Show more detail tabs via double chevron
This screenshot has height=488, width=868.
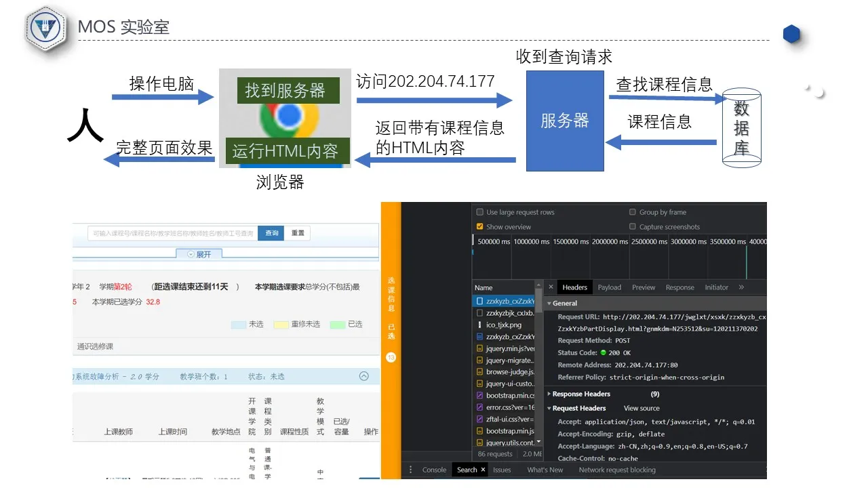click(741, 287)
